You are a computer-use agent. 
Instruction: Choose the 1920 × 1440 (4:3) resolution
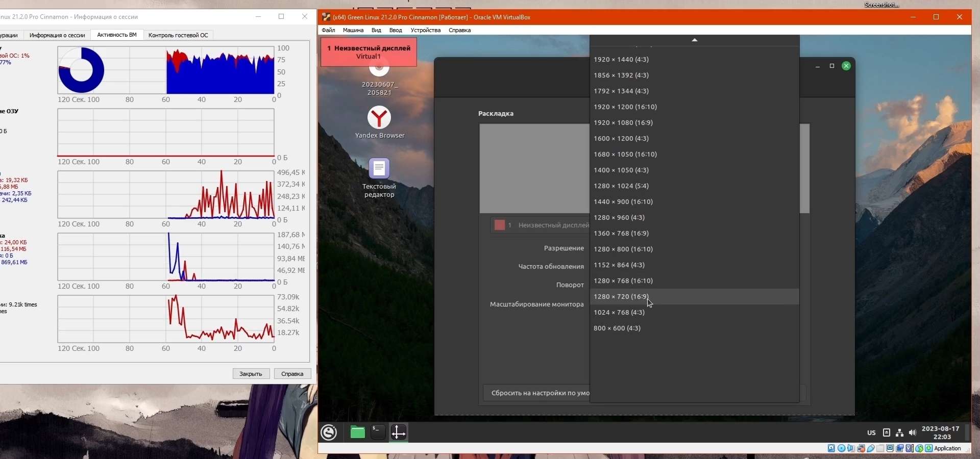point(694,60)
